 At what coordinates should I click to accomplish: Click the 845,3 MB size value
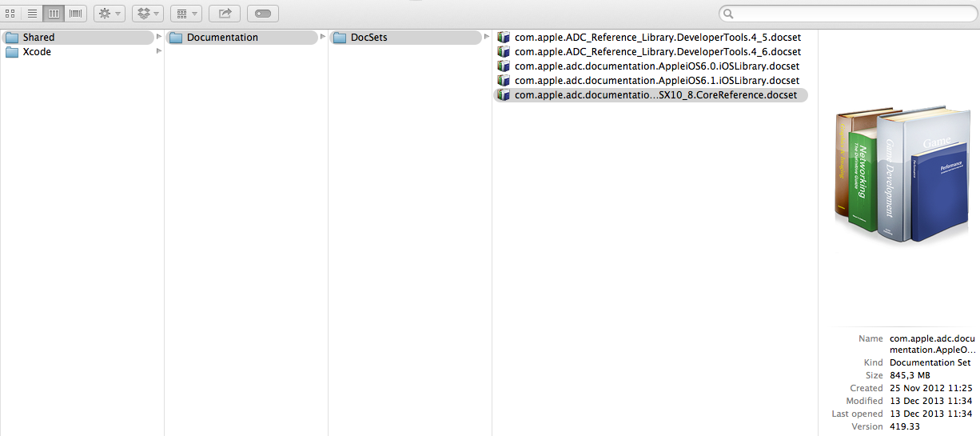(x=908, y=375)
